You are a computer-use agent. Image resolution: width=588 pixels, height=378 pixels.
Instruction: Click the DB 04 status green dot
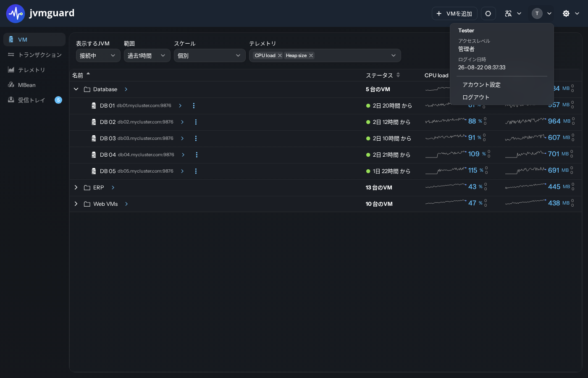pyautogui.click(x=368, y=155)
